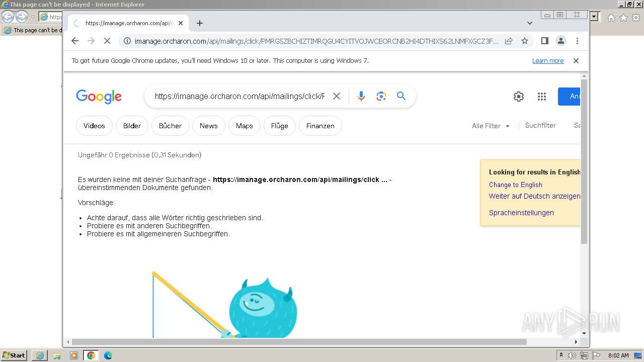Open Chrome profile avatar
The image size is (644, 362).
point(560,41)
